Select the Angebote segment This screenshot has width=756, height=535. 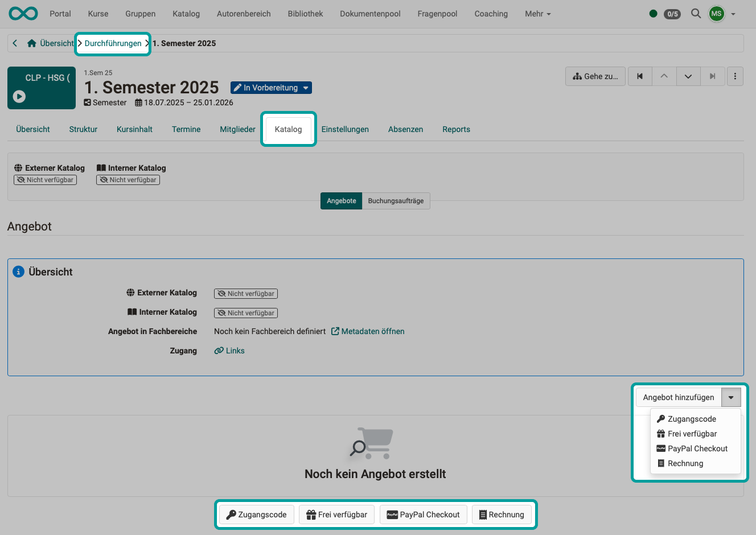[341, 200]
